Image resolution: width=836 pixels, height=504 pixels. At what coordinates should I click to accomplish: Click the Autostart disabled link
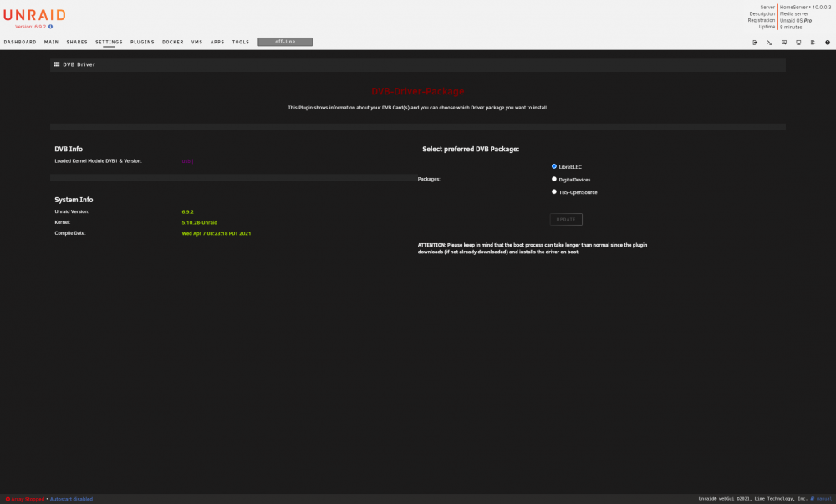(x=71, y=499)
